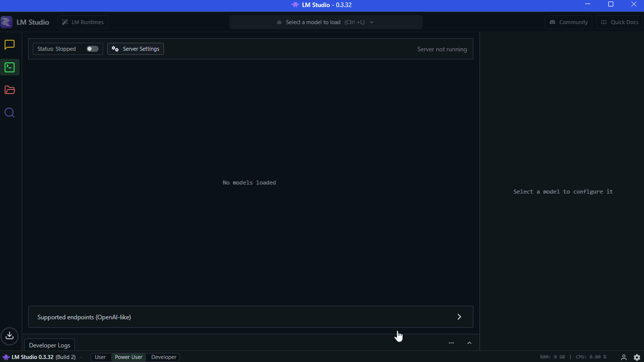Open Server Settings
The width and height of the screenshot is (644, 362).
pyautogui.click(x=135, y=49)
